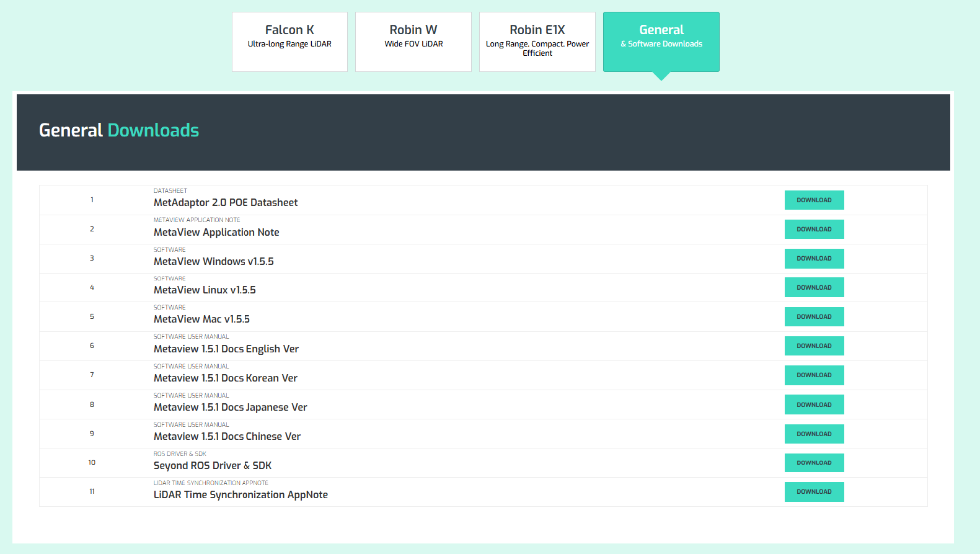
Task: Download MetaView Mac v1.5.5
Action: point(814,317)
